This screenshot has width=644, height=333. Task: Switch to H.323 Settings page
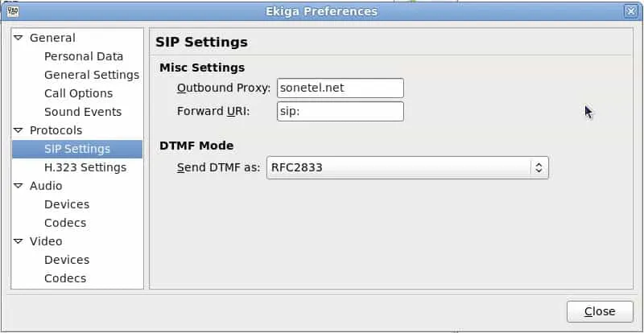(x=85, y=167)
